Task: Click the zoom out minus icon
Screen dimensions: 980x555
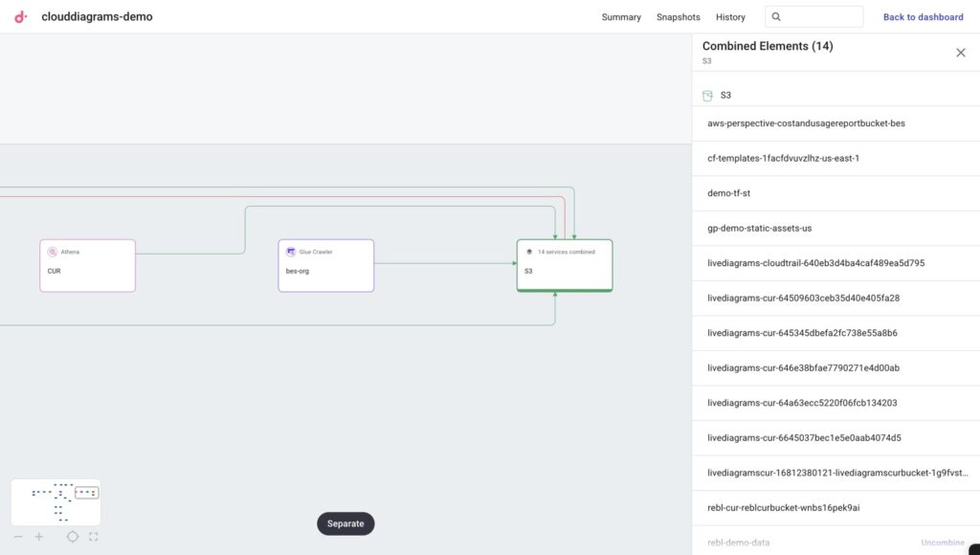Action: (x=18, y=537)
